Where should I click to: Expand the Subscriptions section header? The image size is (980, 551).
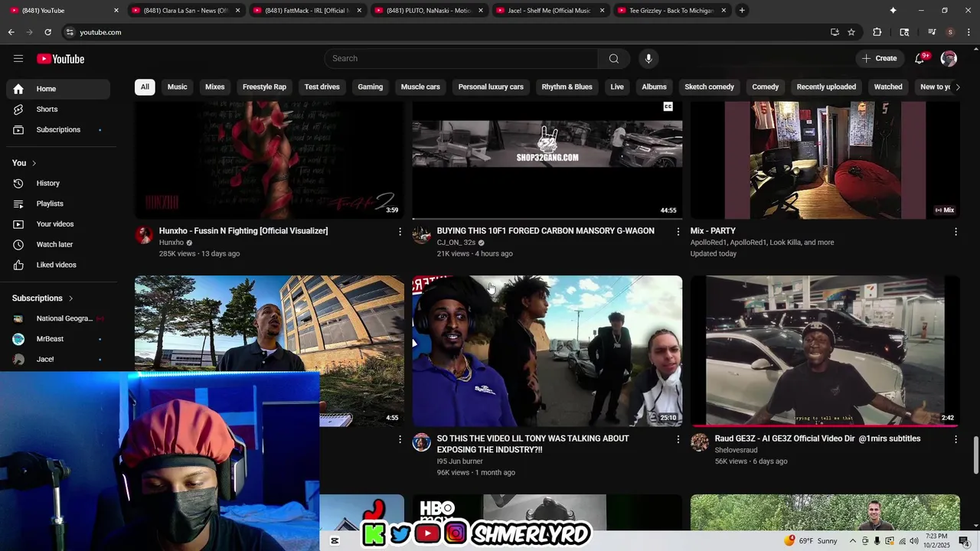tap(43, 298)
